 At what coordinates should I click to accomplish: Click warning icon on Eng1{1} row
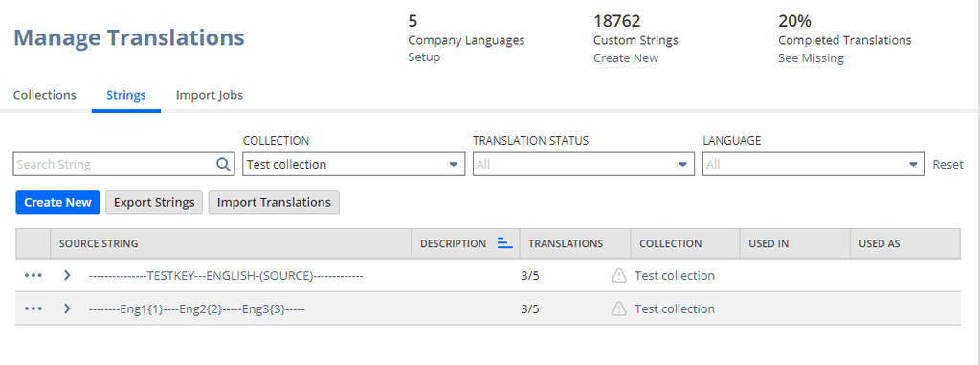pyautogui.click(x=619, y=308)
